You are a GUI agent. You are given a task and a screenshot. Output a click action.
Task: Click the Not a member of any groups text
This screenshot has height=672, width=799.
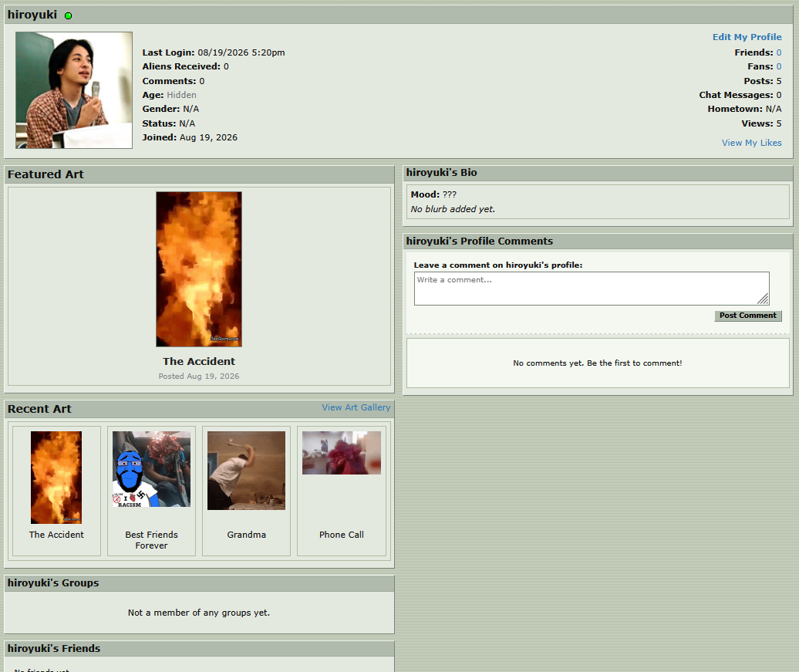(x=199, y=613)
